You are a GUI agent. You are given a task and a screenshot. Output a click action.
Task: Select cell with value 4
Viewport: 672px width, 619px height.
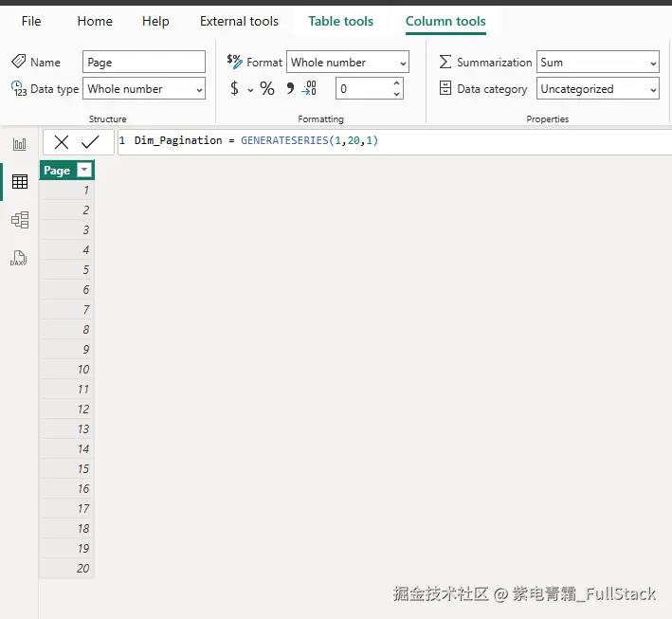[x=67, y=249]
